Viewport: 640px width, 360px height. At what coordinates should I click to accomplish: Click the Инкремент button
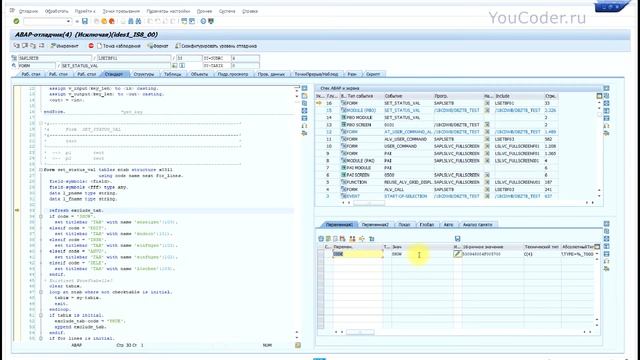click(64, 46)
